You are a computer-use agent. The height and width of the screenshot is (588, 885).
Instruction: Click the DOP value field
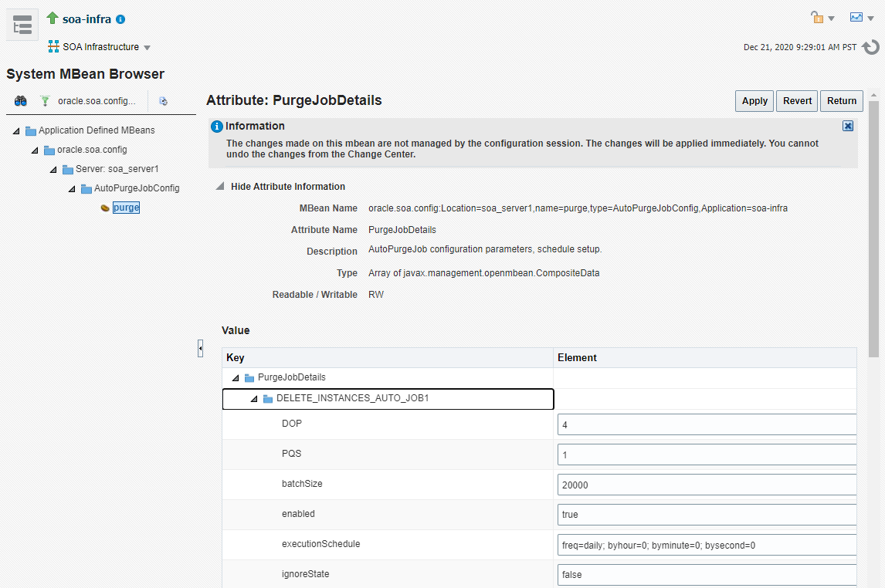707,424
